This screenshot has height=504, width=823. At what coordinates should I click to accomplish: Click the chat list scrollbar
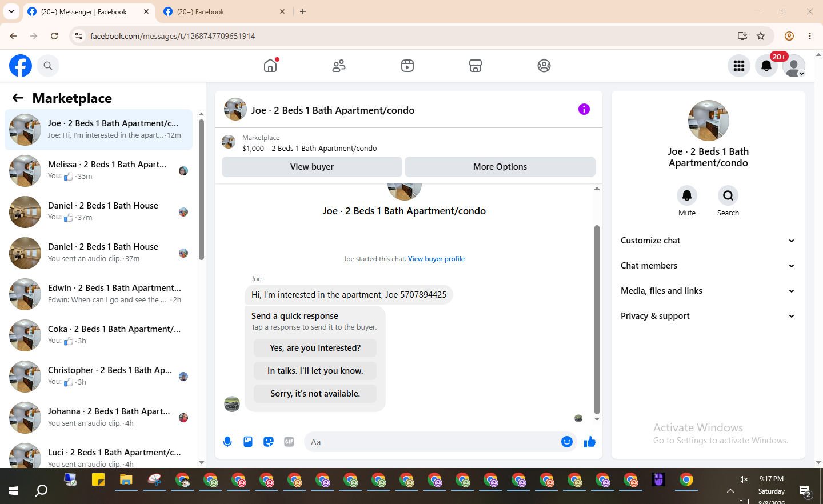tap(201, 189)
